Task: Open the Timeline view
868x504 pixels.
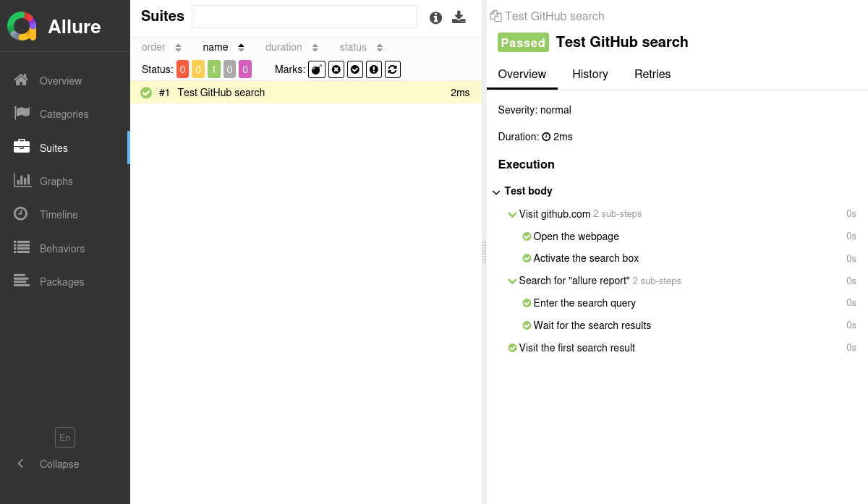Action: click(x=59, y=215)
